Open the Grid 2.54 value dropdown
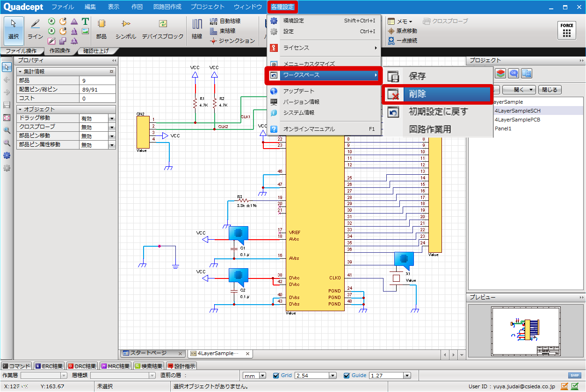Screen dimensions: 586x392 point(333,376)
